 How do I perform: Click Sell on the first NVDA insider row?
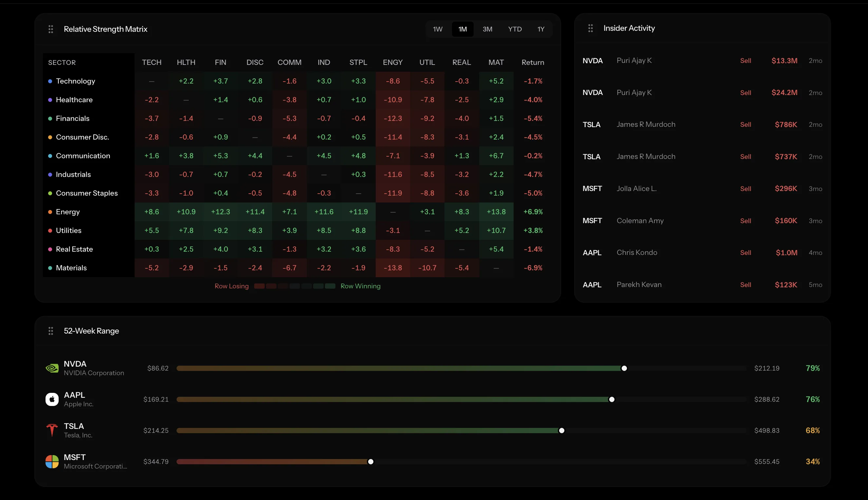tap(745, 60)
